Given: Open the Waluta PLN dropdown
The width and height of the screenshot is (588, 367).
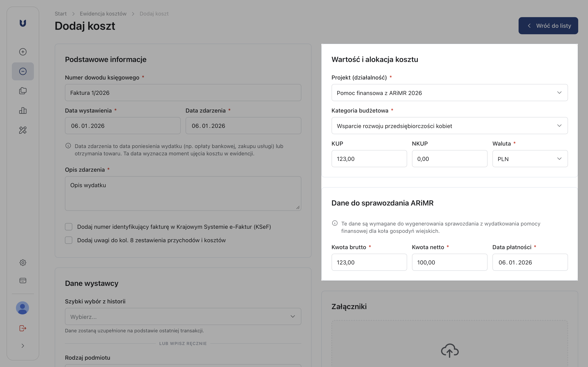Looking at the screenshot, I should pos(530,159).
